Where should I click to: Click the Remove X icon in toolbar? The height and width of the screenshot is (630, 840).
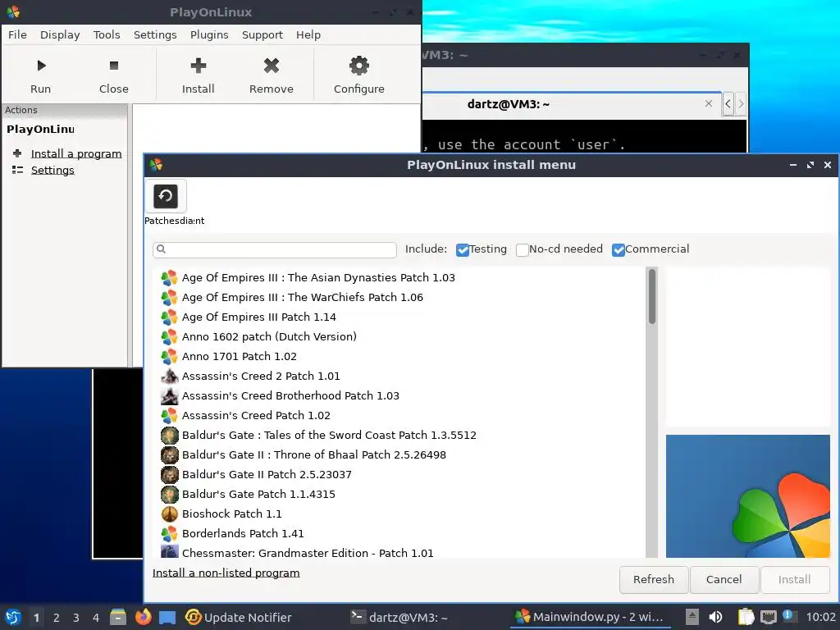(271, 66)
